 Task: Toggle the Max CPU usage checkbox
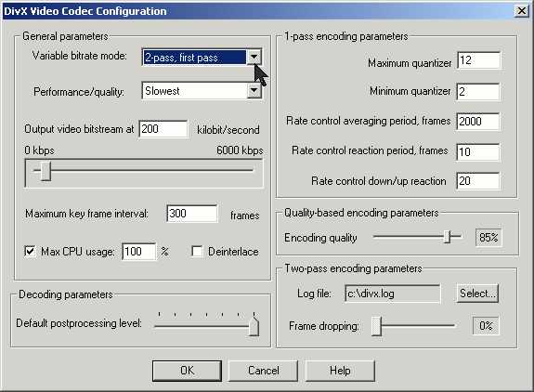[30, 252]
